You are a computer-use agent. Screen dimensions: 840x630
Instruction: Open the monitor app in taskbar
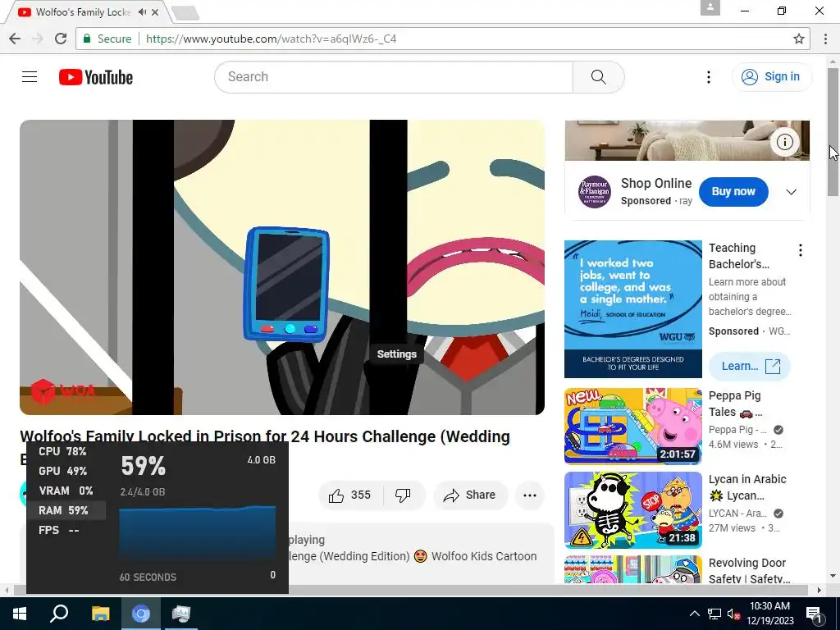(x=180, y=614)
